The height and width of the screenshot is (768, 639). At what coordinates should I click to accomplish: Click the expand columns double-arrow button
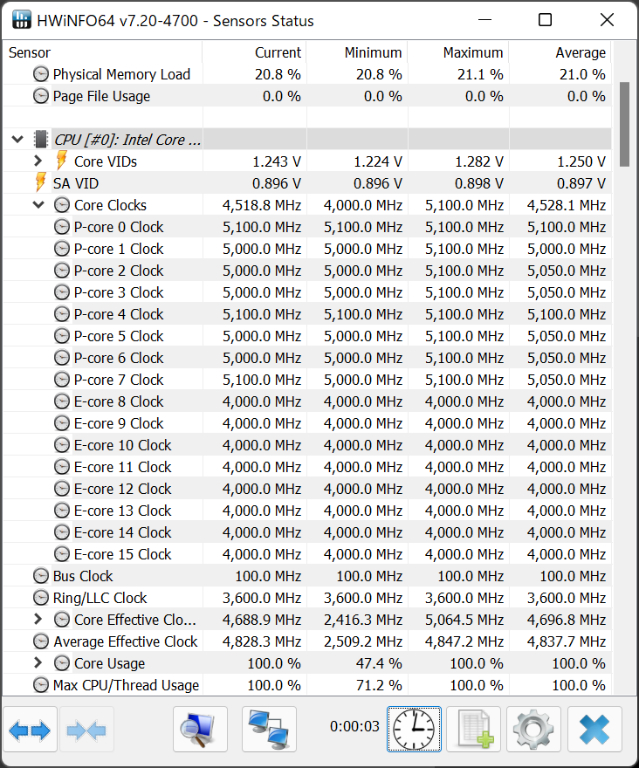click(29, 730)
